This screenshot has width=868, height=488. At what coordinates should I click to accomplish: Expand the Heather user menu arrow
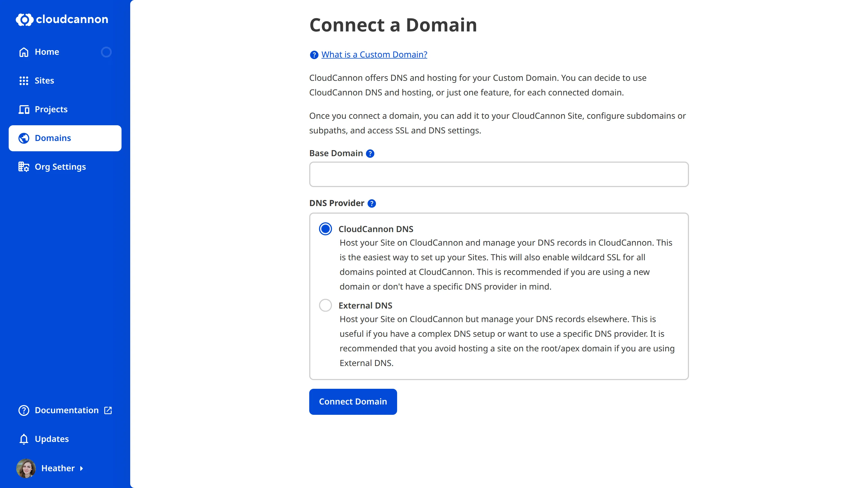click(81, 468)
